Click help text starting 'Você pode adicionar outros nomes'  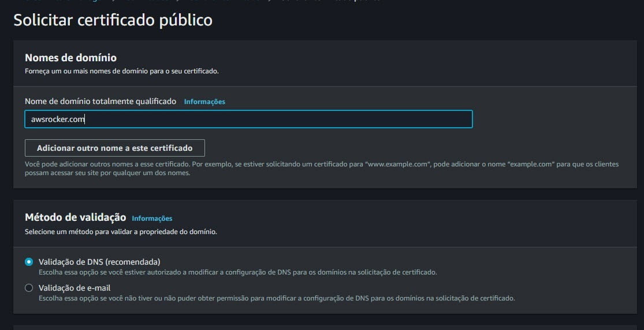pyautogui.click(x=322, y=169)
